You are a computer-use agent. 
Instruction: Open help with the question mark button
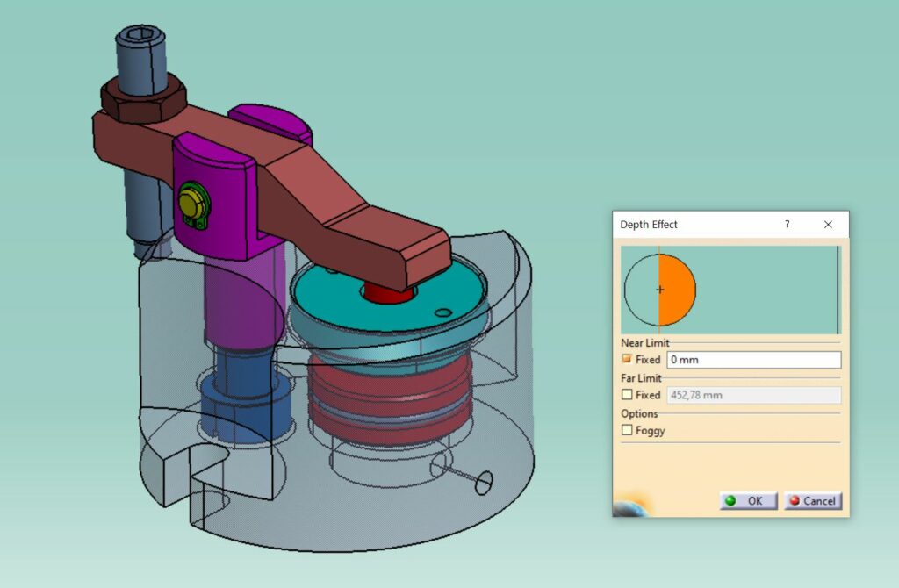[x=787, y=225]
